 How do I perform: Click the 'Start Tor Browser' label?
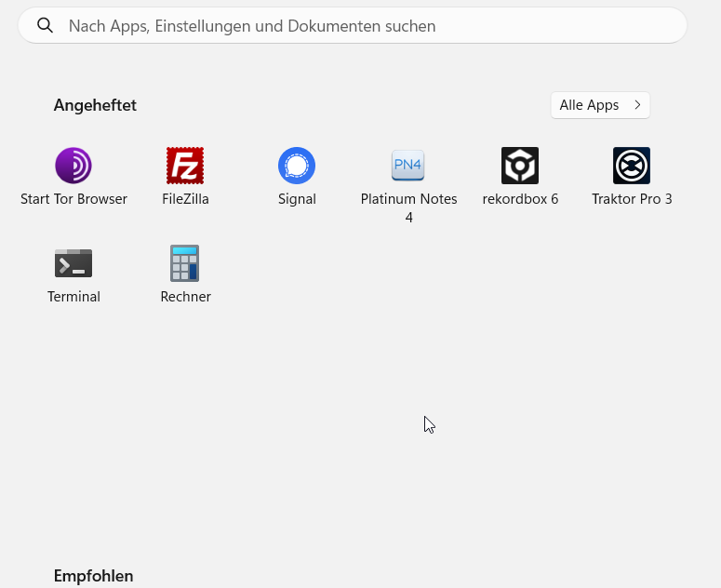click(73, 199)
